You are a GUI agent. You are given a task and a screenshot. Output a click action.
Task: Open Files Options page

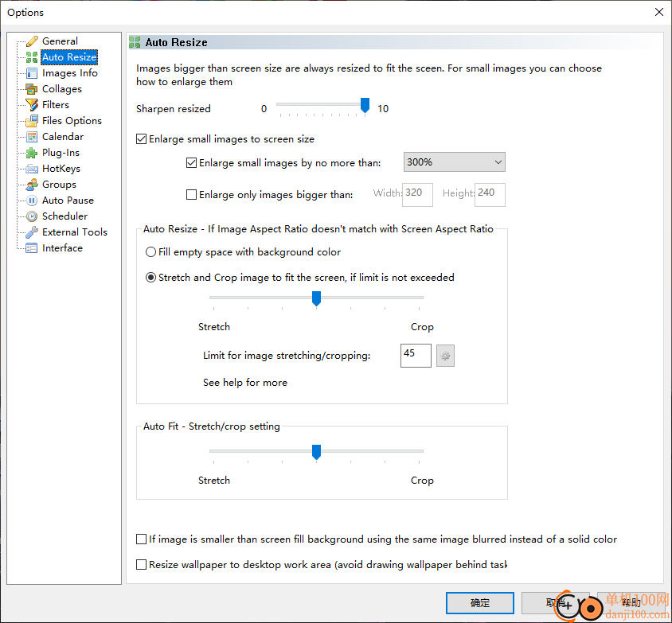coord(72,121)
